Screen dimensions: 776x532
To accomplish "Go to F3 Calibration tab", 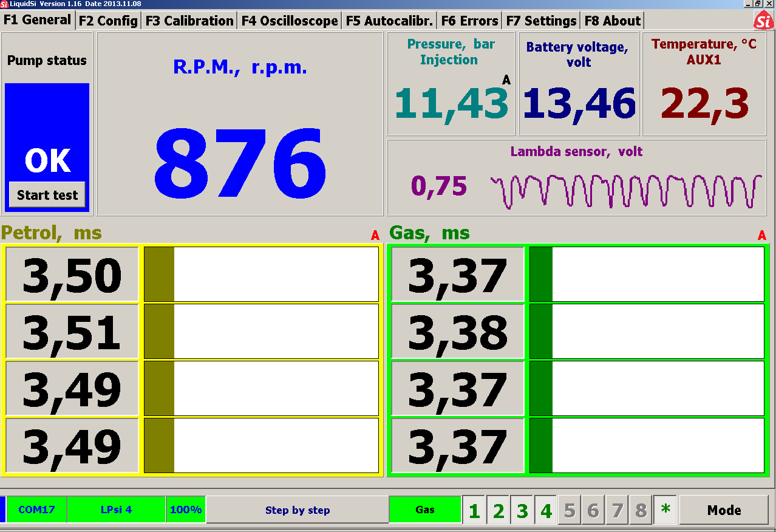I will [x=189, y=21].
